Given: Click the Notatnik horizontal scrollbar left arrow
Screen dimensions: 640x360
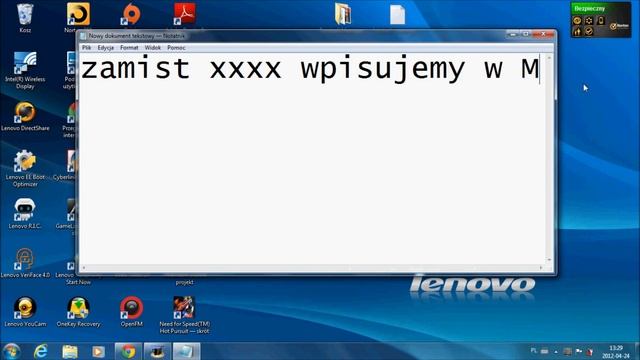Looking at the screenshot, I should click(84, 268).
